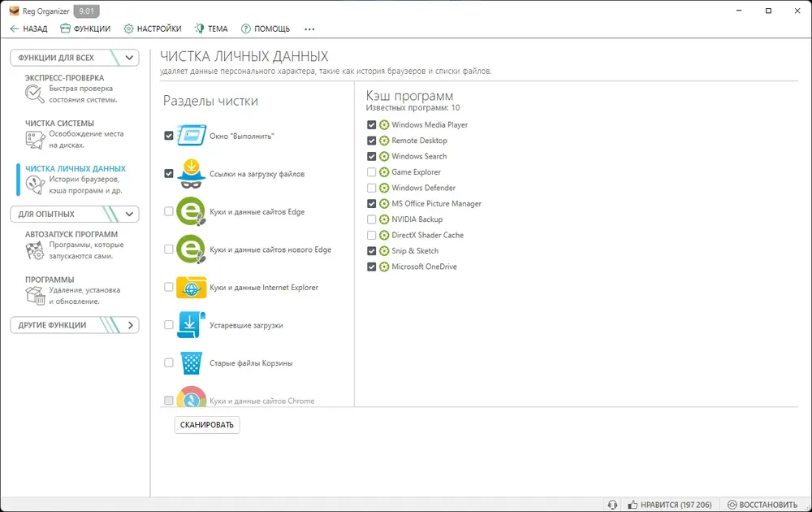Open 'Программы' in the sidebar
This screenshot has height=512, width=812.
point(75,290)
